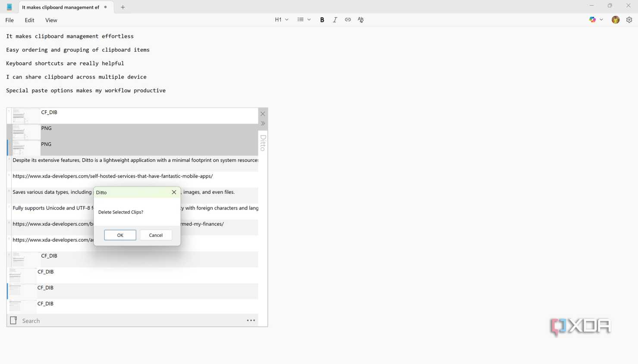This screenshot has height=364, width=638.
Task: Cancel deleting the selected clips
Action: [156, 235]
